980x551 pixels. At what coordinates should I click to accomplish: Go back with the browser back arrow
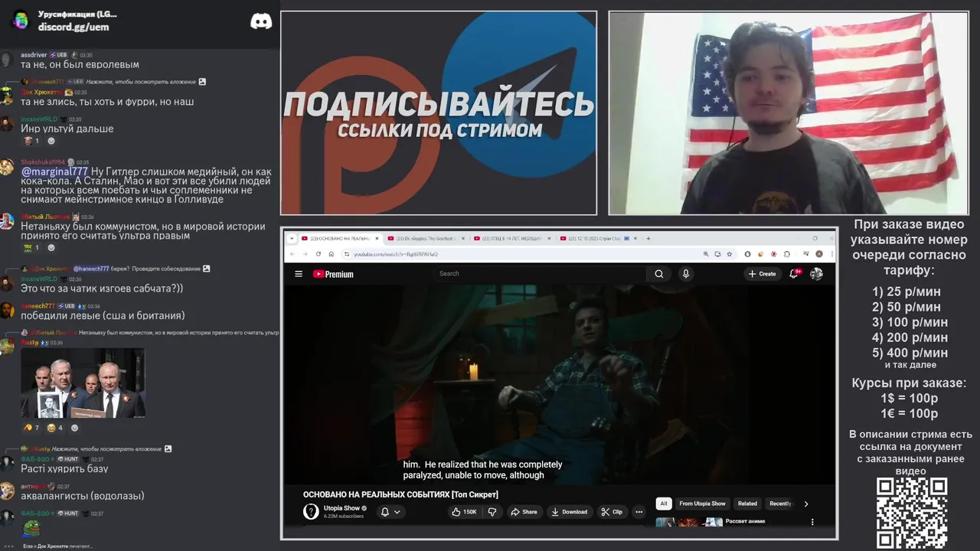[292, 254]
